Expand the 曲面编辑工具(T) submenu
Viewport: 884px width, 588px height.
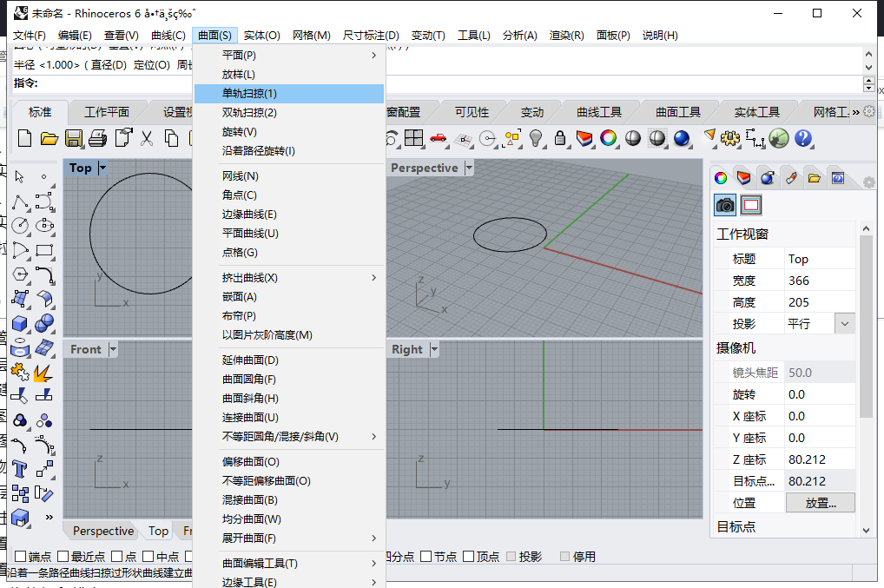click(288, 563)
